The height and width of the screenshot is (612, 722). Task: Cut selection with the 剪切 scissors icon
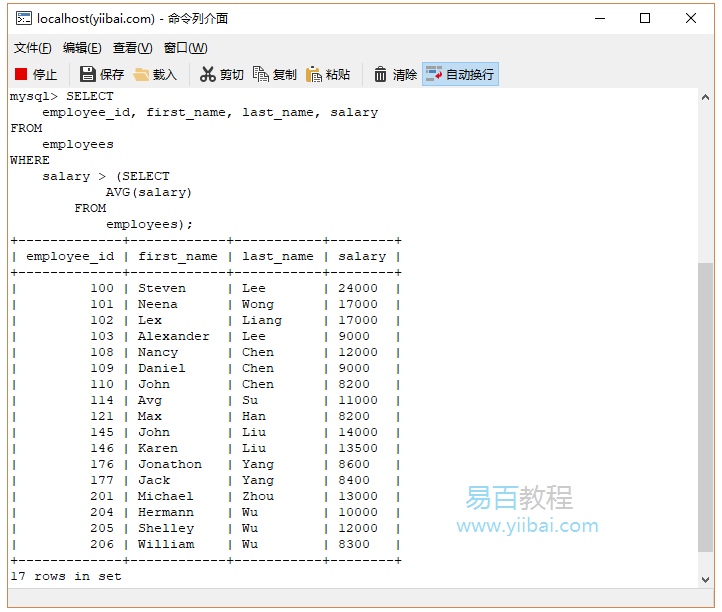(208, 74)
